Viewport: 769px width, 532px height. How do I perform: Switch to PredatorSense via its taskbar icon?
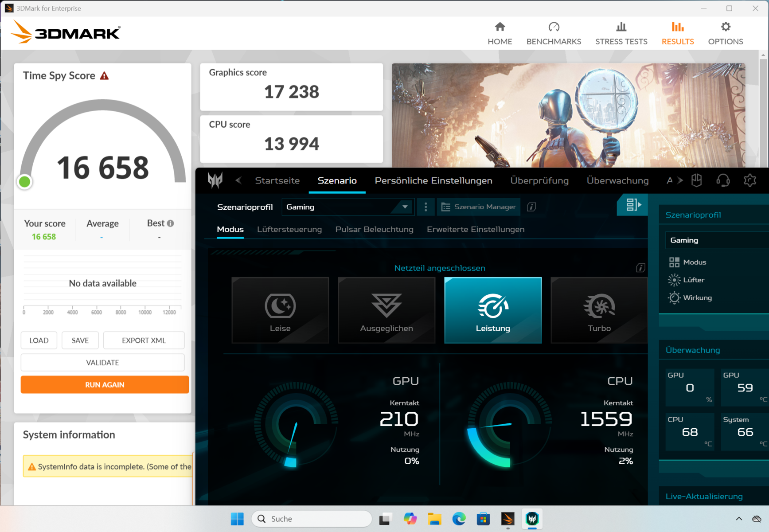532,519
